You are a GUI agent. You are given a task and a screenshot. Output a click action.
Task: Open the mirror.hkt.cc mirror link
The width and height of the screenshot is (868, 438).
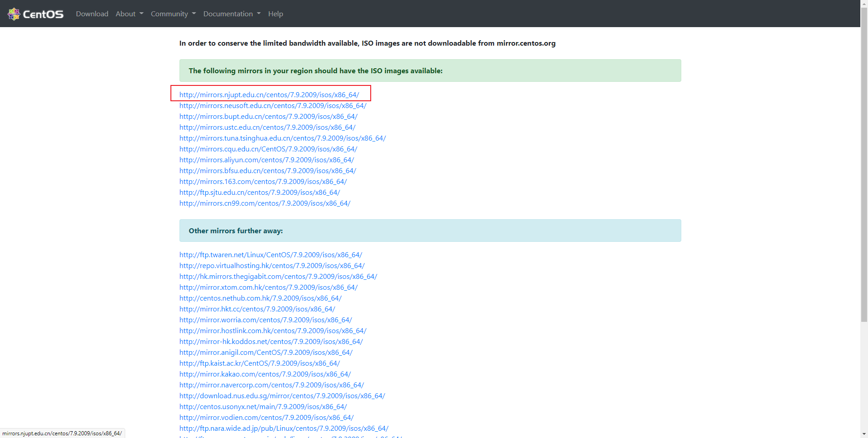(x=257, y=309)
